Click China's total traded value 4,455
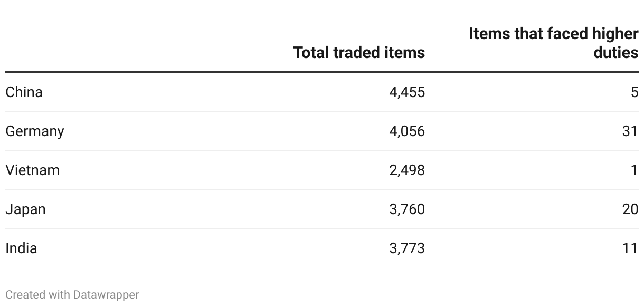 [x=407, y=92]
